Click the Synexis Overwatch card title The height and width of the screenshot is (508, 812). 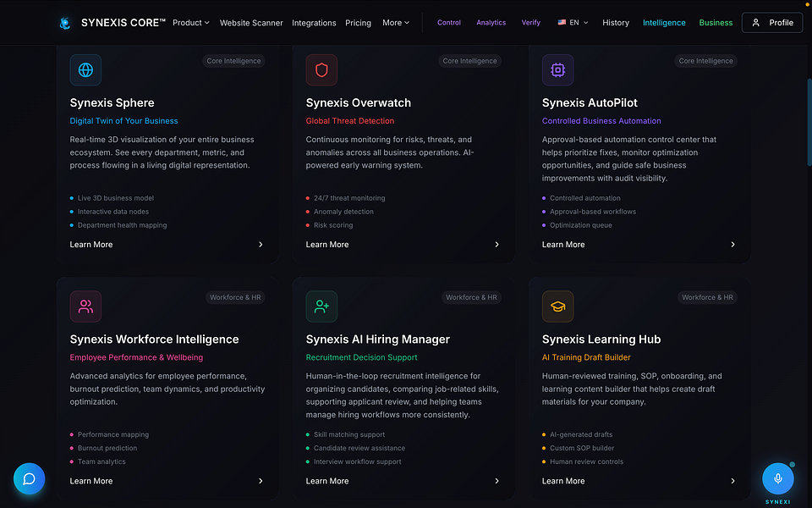pyautogui.click(x=359, y=102)
